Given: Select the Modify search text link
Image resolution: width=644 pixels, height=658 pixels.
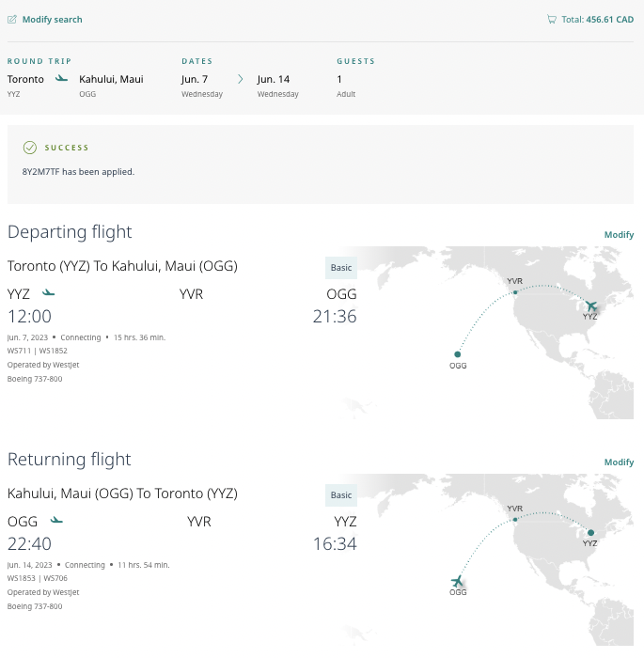Looking at the screenshot, I should (52, 19).
